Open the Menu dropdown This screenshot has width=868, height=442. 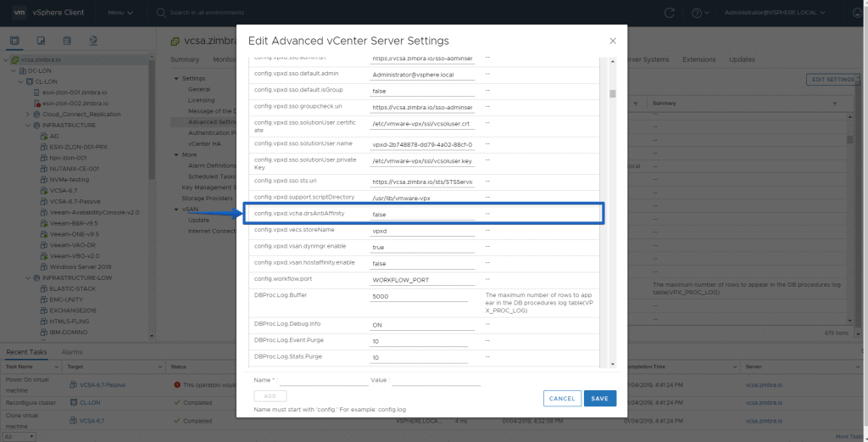[120, 12]
